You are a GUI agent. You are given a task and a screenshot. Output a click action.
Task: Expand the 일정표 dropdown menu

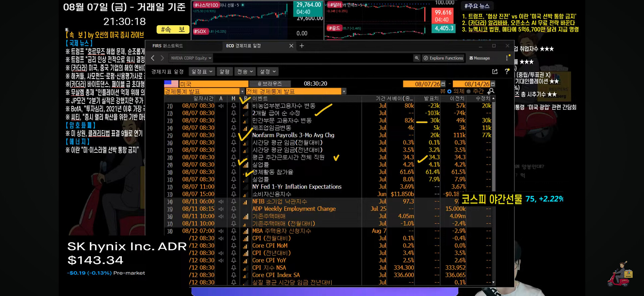pos(202,71)
